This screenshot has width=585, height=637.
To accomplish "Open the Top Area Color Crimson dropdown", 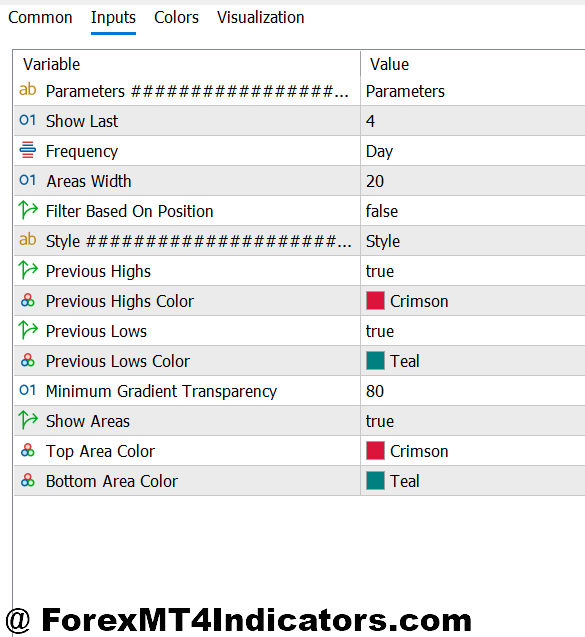I will [473, 451].
